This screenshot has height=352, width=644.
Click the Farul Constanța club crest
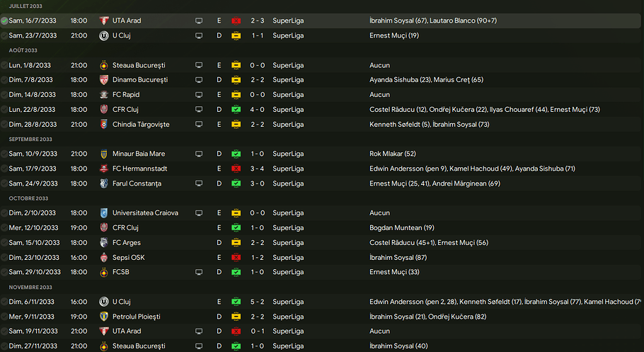pos(104,183)
